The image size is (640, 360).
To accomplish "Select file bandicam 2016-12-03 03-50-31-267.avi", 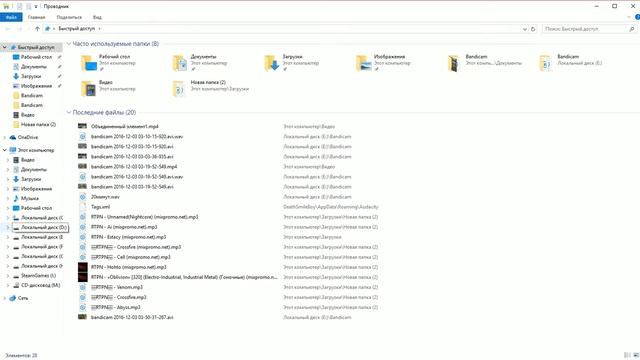I will [132, 317].
